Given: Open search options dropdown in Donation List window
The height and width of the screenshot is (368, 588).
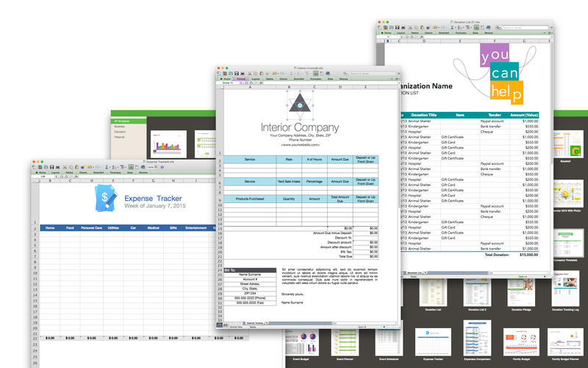Looking at the screenshot, I should pyautogui.click(x=498, y=27).
